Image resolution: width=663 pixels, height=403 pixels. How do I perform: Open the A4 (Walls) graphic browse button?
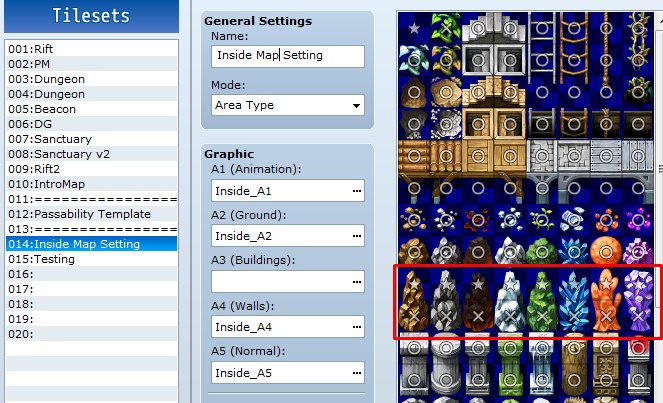[x=357, y=327]
